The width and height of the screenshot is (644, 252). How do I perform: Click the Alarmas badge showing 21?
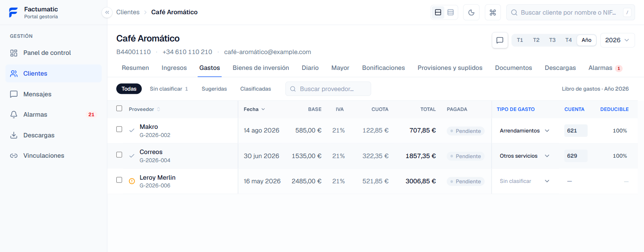click(91, 115)
